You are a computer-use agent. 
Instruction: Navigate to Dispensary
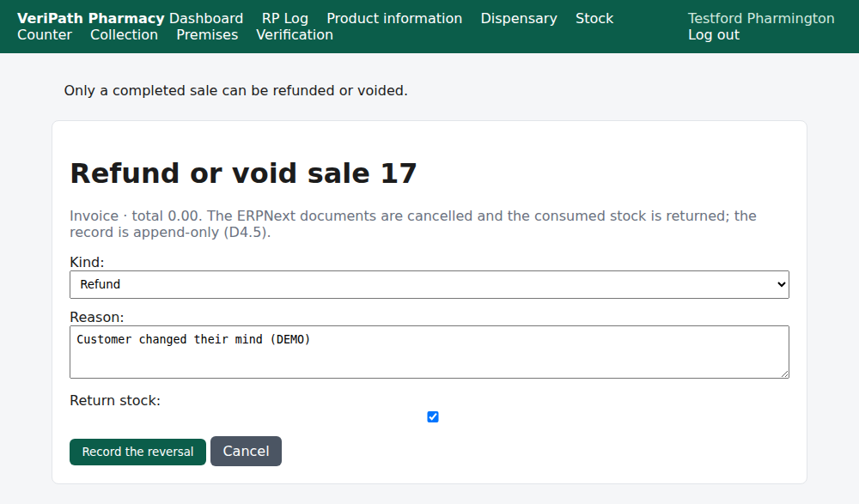[x=519, y=18]
